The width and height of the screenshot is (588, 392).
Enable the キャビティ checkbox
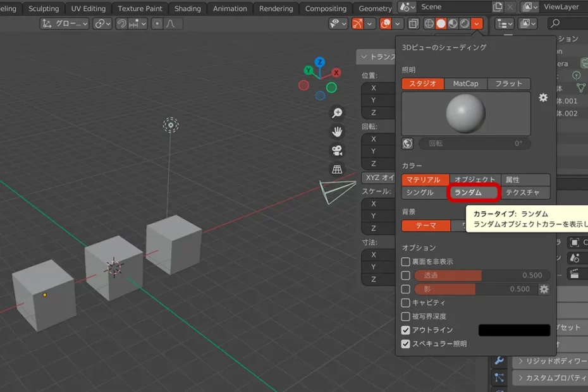[x=406, y=303]
